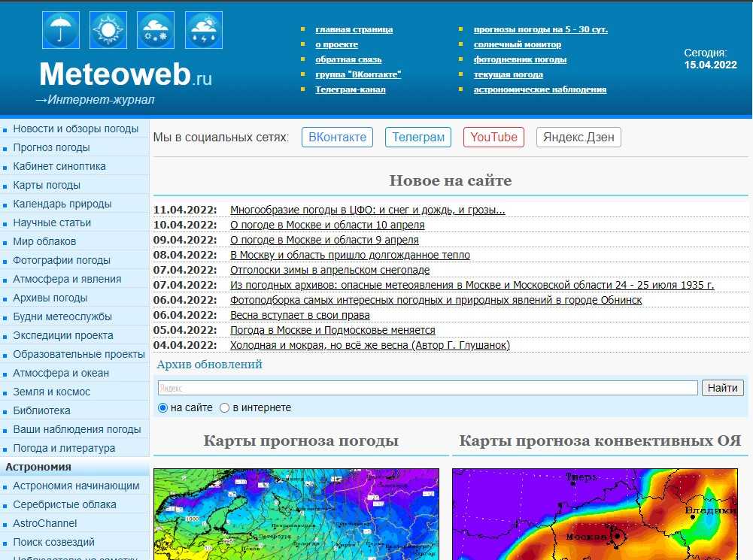Click the rain cloud weather icon

203,30
